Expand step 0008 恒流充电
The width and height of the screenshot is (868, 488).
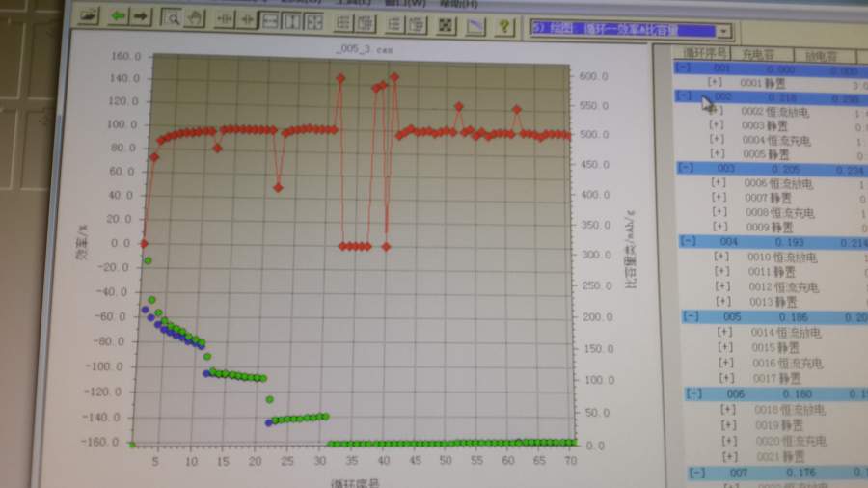(719, 212)
